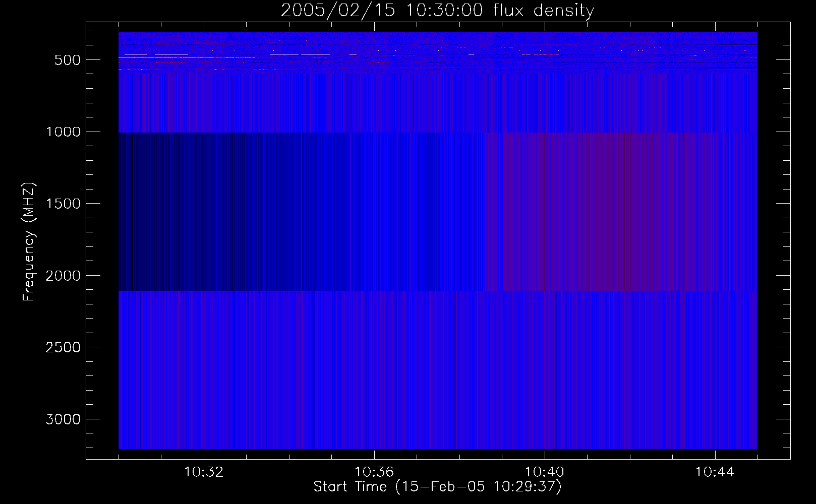This screenshot has height=504, width=816.
Task: Click the spectrogram band between 500 and 1000 MHz
Action: (x=437, y=101)
